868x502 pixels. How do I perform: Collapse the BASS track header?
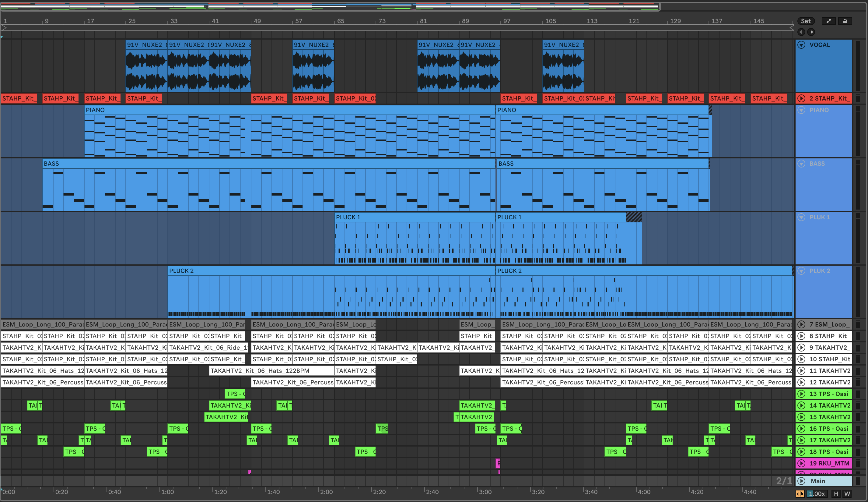point(802,164)
